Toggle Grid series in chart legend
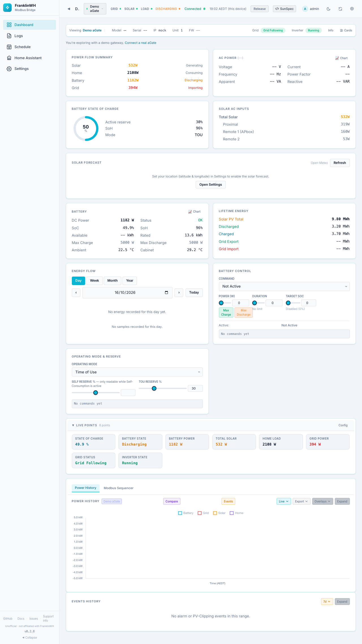 pyautogui.click(x=203, y=513)
